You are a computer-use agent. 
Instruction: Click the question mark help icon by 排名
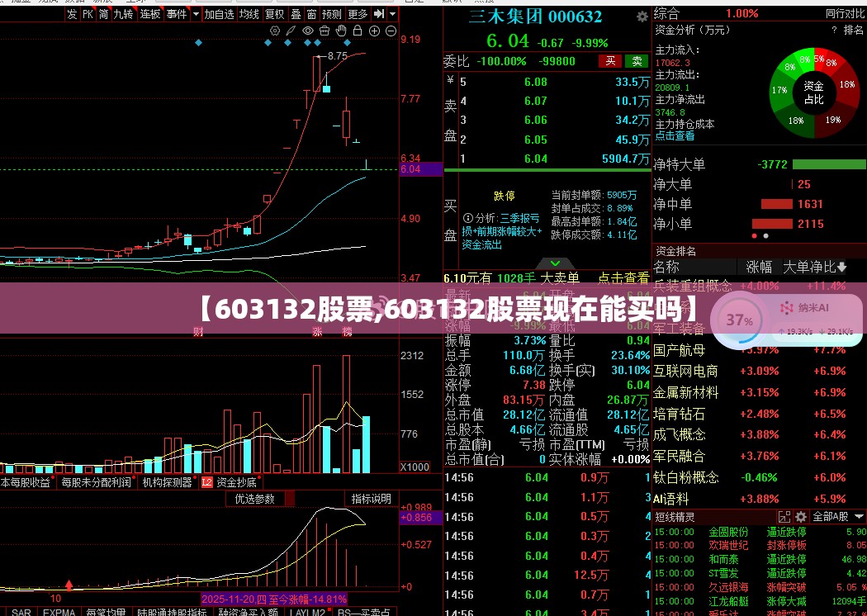(834, 31)
